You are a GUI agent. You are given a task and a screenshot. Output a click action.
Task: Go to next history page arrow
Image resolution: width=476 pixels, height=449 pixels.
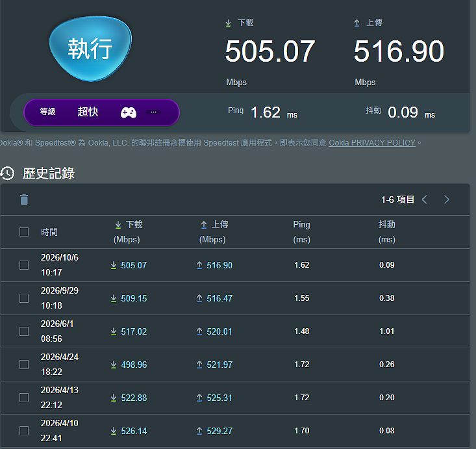[447, 199]
